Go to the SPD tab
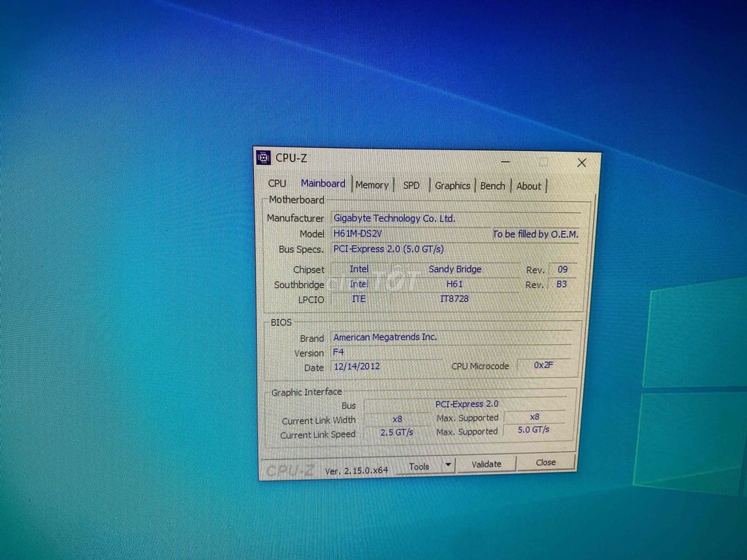Screen dimensions: 747x560 coord(411,185)
